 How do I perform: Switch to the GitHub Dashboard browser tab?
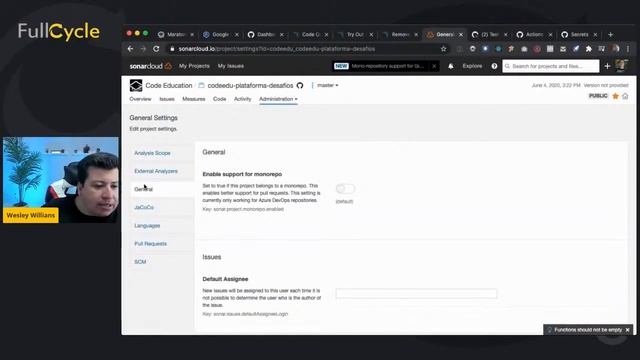265,35
